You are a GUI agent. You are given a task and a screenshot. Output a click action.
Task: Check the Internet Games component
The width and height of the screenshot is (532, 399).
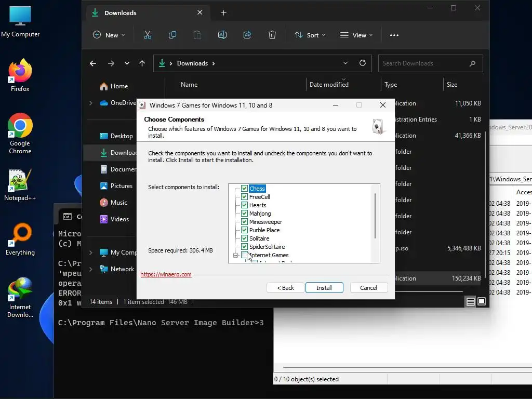pos(244,255)
